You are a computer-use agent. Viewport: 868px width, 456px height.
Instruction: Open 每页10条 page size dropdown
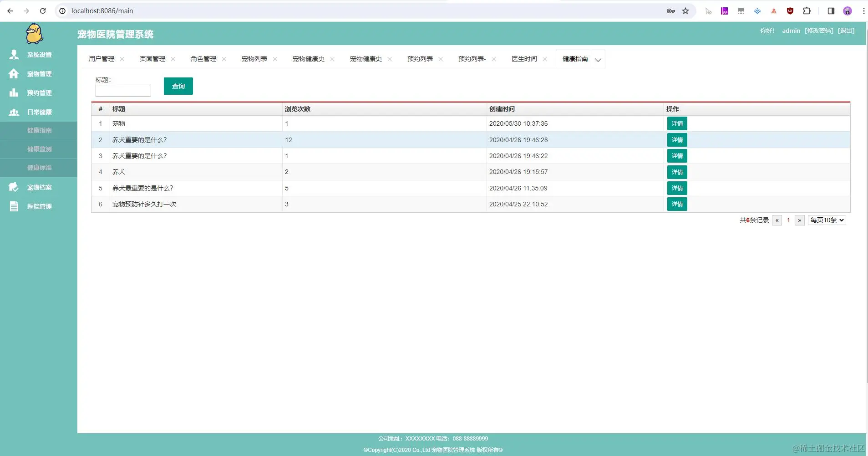coord(827,220)
